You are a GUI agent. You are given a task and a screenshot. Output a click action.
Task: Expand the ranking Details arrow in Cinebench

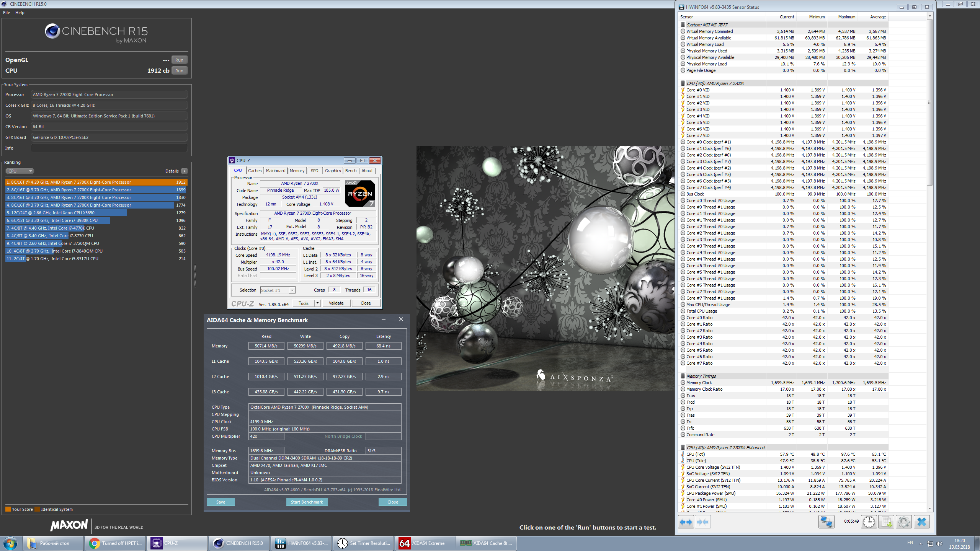click(x=185, y=171)
